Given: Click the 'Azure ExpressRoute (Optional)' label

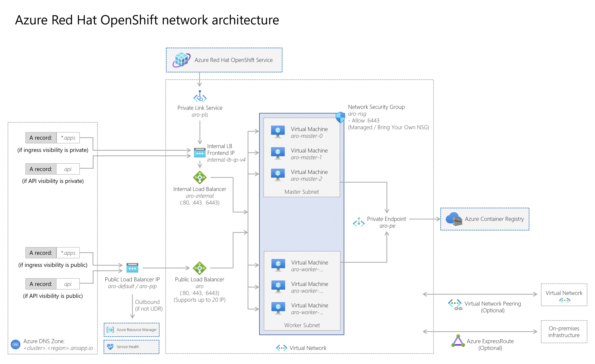Looking at the screenshot, I should 490,345.
